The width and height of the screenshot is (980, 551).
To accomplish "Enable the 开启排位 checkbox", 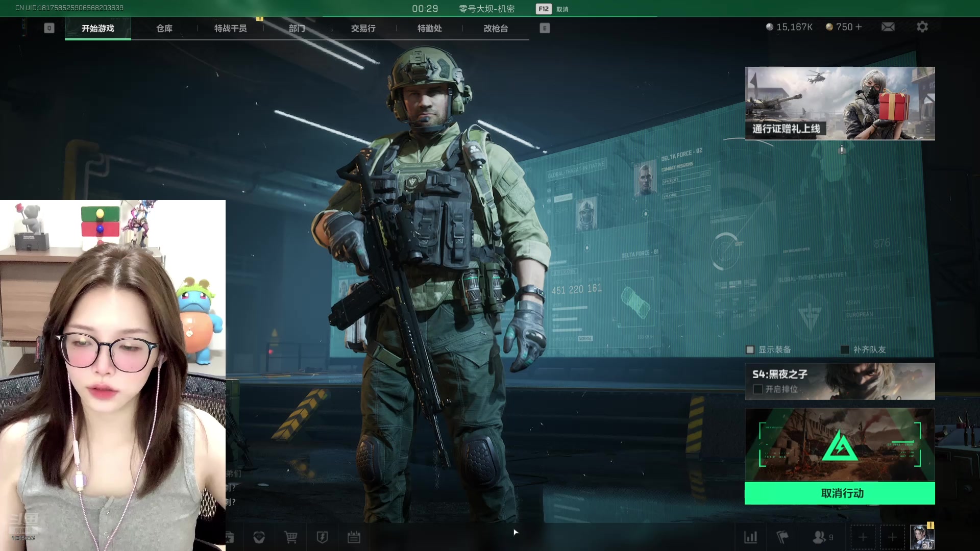I will [x=758, y=389].
